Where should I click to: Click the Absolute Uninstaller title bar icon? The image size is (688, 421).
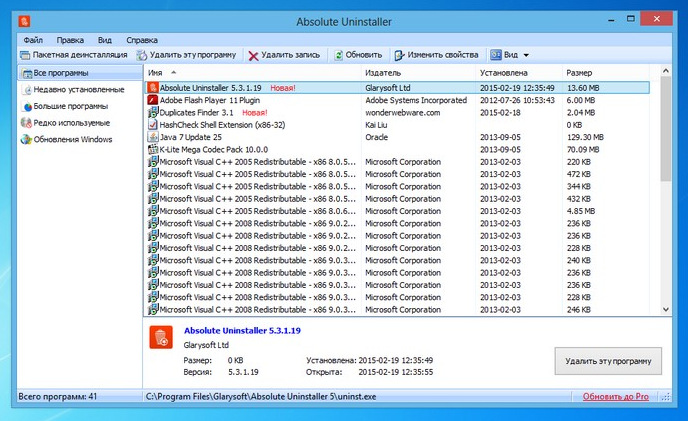click(24, 21)
